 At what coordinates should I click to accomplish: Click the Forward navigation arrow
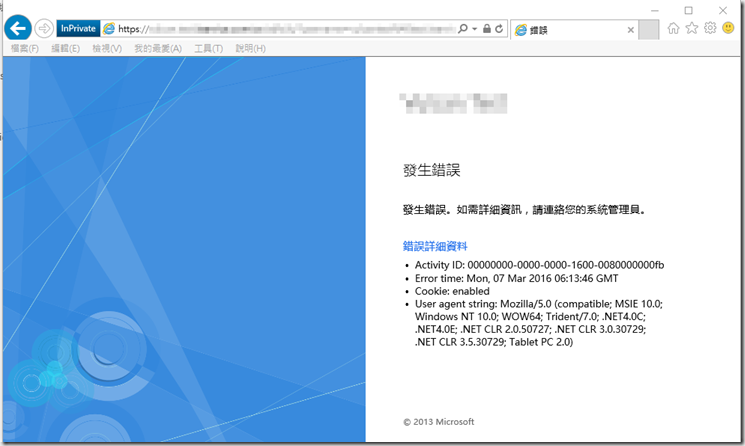tap(43, 29)
